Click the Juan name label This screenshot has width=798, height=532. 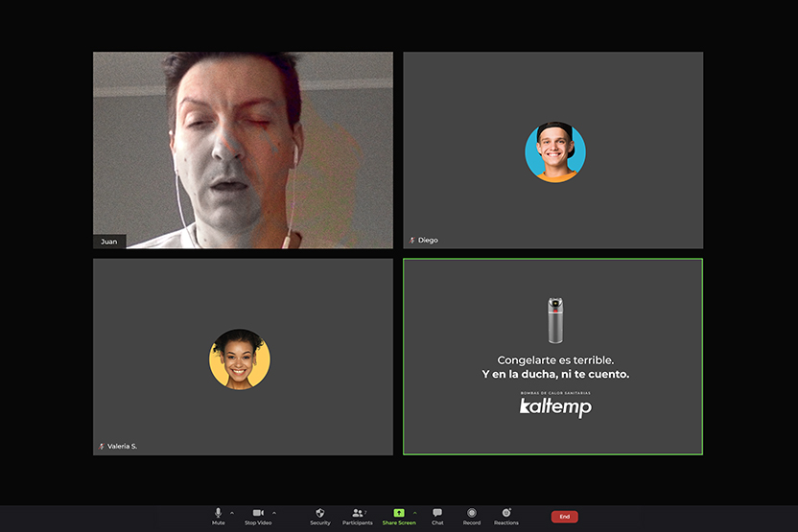tap(109, 242)
